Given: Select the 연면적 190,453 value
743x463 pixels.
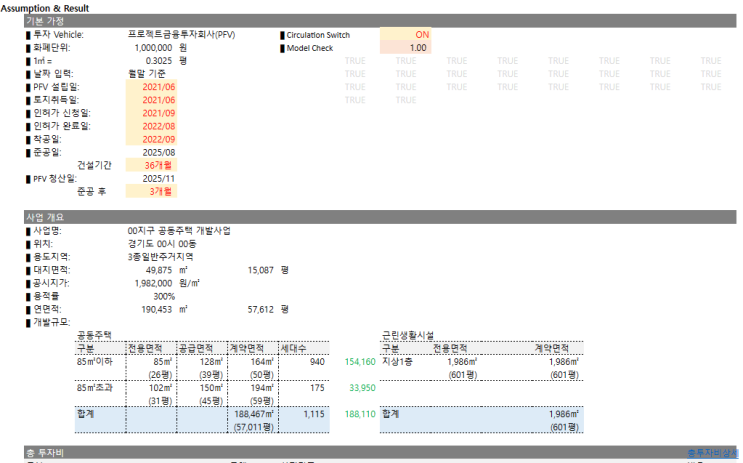Looking at the screenshot, I should coord(157,309).
